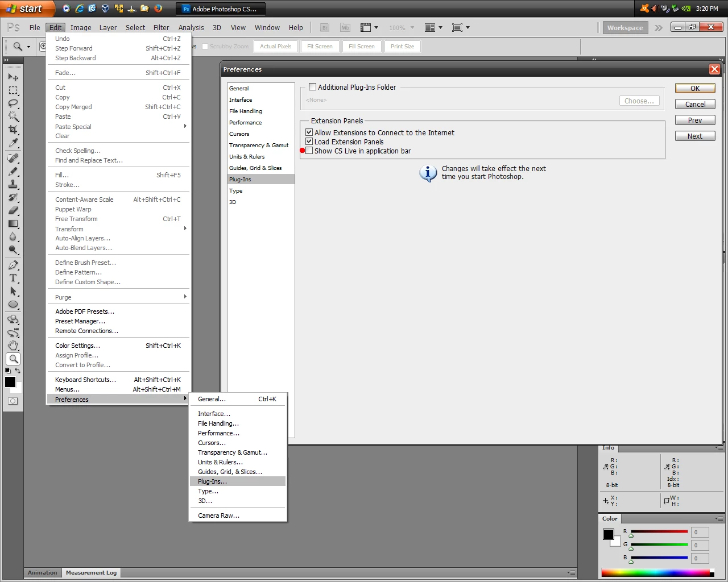
Task: Select the Lasso tool
Action: (x=13, y=103)
